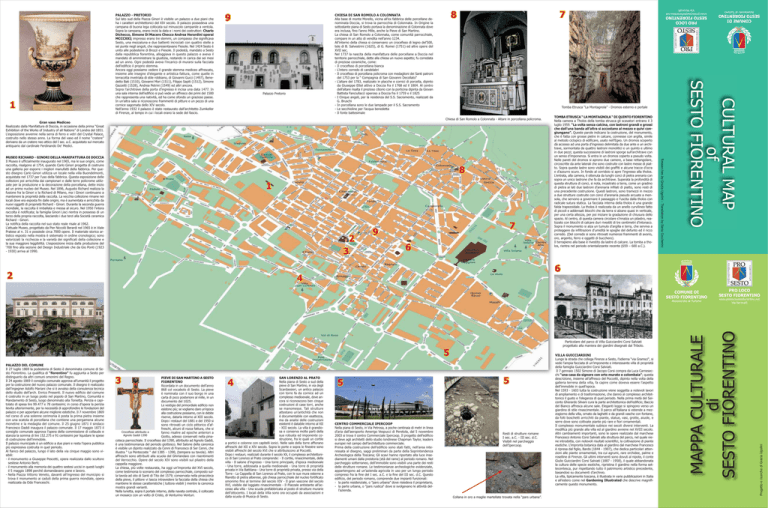Click red number 9 beside Palazzo Pretorio photo
The height and width of the screenshot is (508, 768).
pyautogui.click(x=228, y=18)
